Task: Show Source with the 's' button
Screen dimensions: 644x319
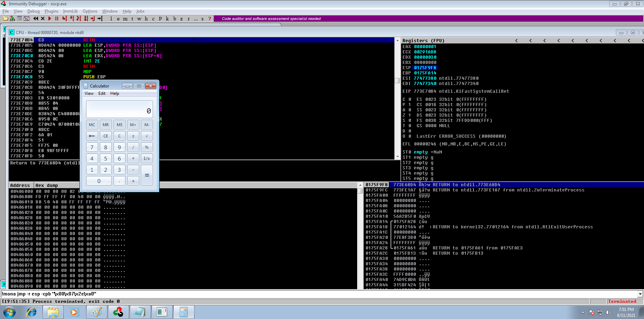Action: point(202,19)
